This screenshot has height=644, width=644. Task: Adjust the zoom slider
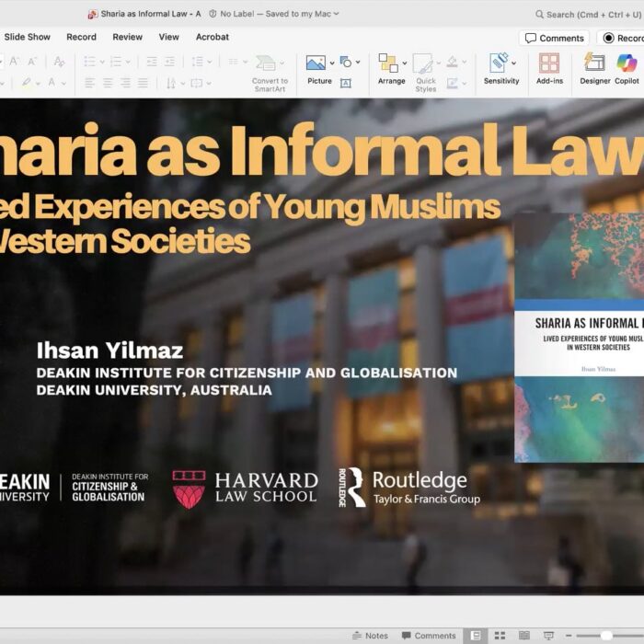(605, 635)
